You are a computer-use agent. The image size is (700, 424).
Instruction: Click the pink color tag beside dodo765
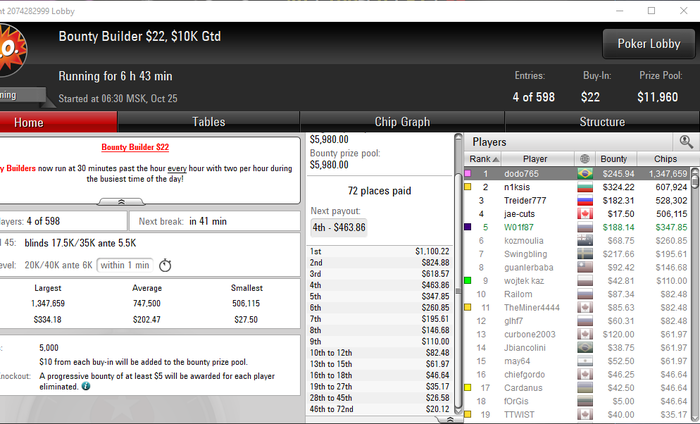[x=468, y=173]
